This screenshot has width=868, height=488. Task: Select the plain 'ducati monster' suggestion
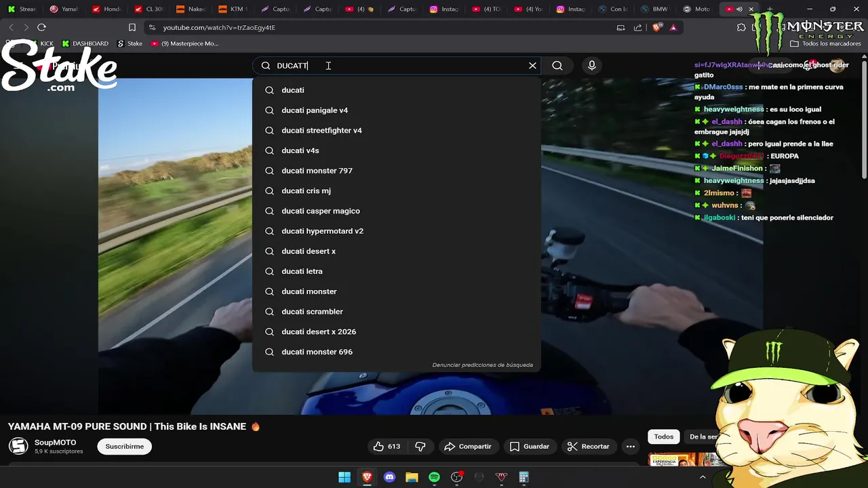pyautogui.click(x=397, y=291)
